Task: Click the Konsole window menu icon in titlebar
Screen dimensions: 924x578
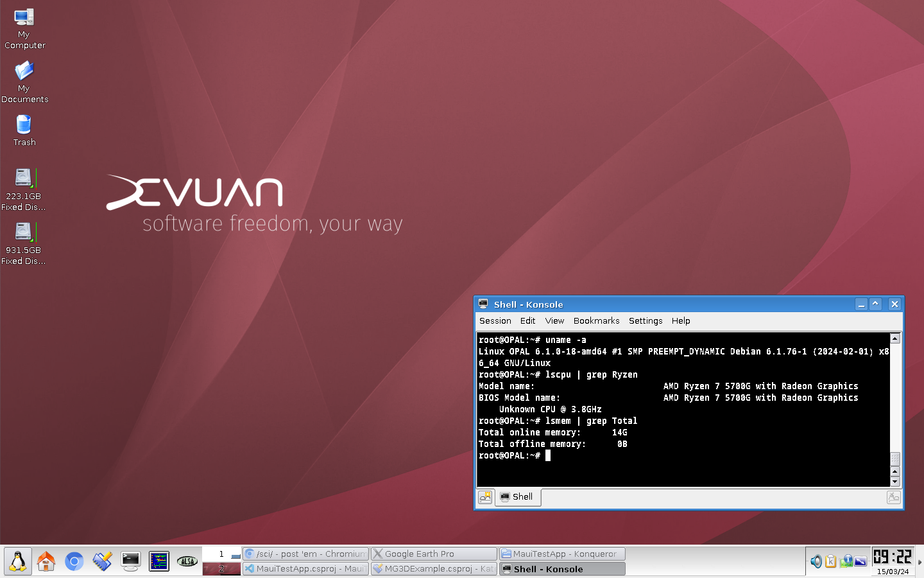Action: 483,304
